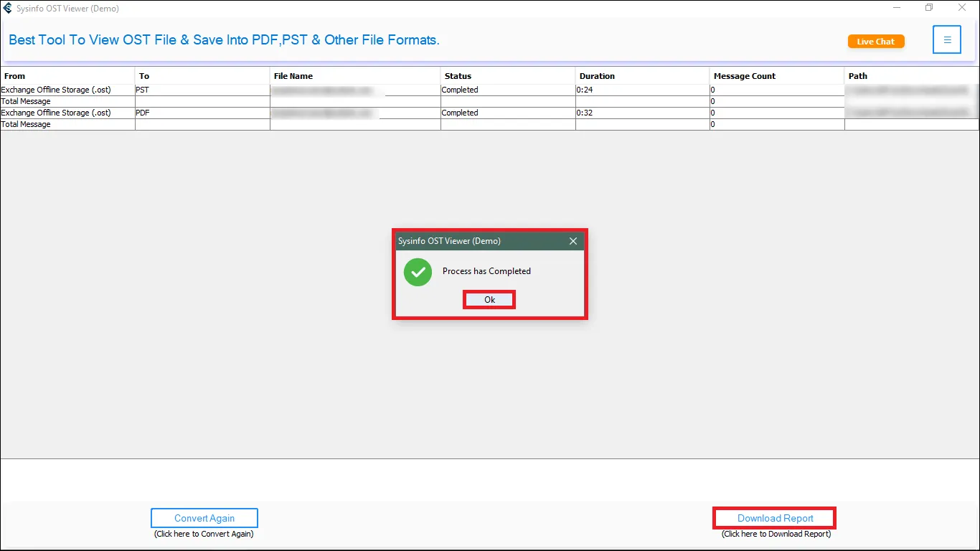The width and height of the screenshot is (980, 551).
Task: Click the Convert Again button
Action: pos(204,518)
